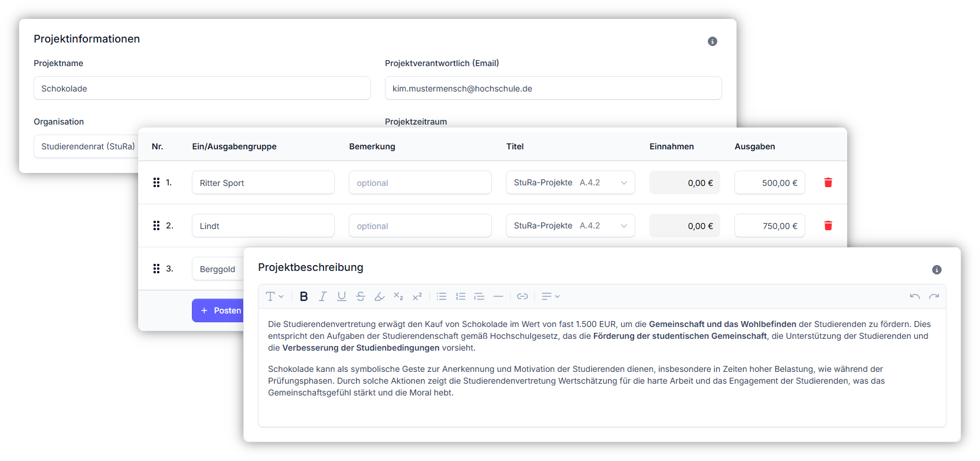Edit the Lindt group name field
Viewport: 980px width, 461px height.
pyautogui.click(x=263, y=225)
